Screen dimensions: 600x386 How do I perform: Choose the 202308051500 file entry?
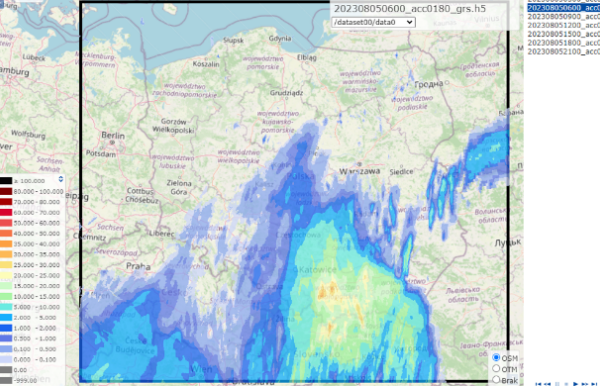(564, 34)
